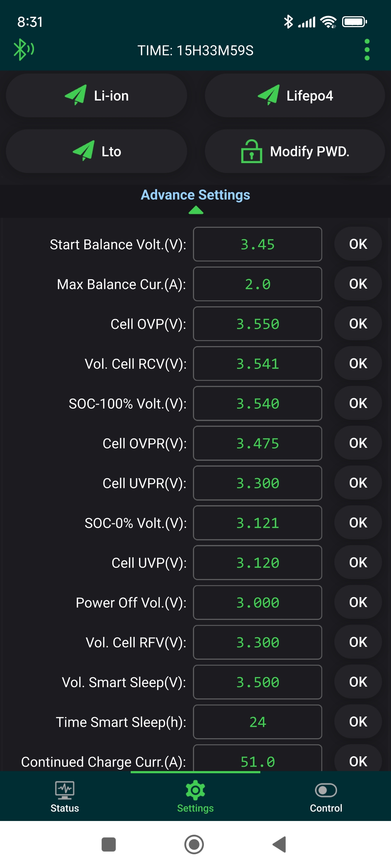
Task: Tap the Lto paper plane icon
Action: [84, 151]
